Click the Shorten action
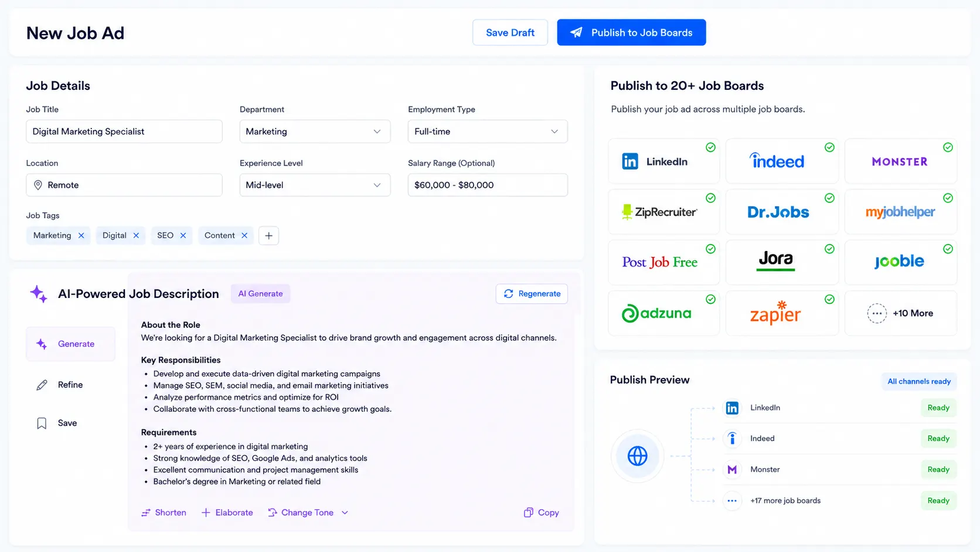 click(x=164, y=513)
